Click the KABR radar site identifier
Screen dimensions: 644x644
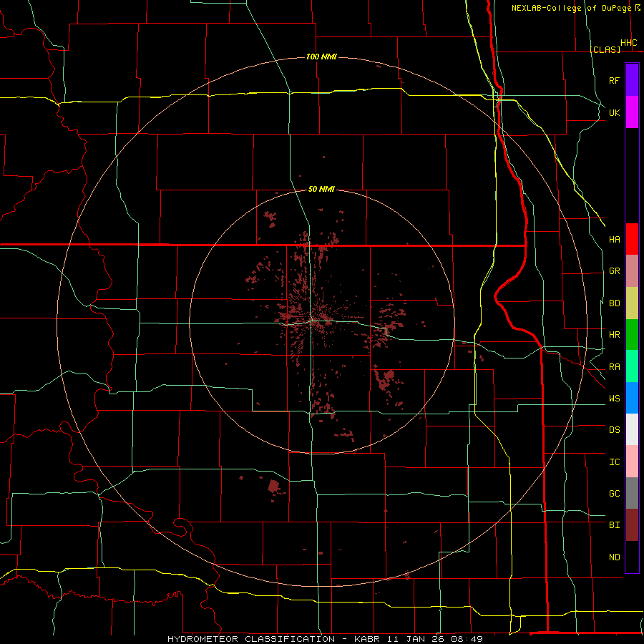pyautogui.click(x=368, y=639)
